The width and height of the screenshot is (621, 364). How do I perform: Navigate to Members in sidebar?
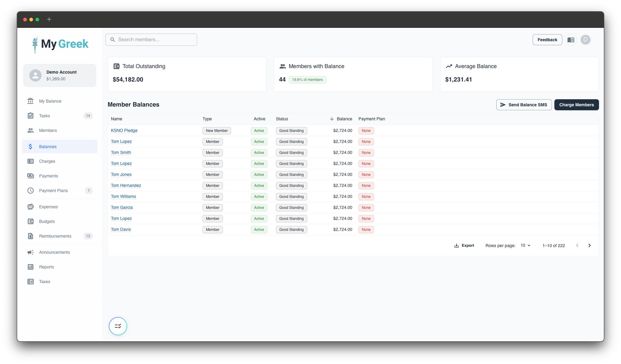point(48,130)
